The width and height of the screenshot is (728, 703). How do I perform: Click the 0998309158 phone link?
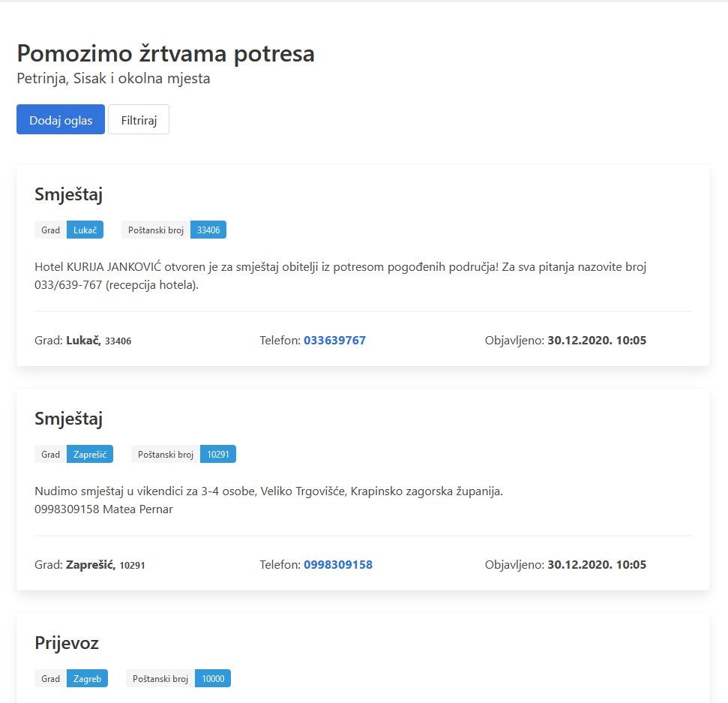tap(337, 565)
